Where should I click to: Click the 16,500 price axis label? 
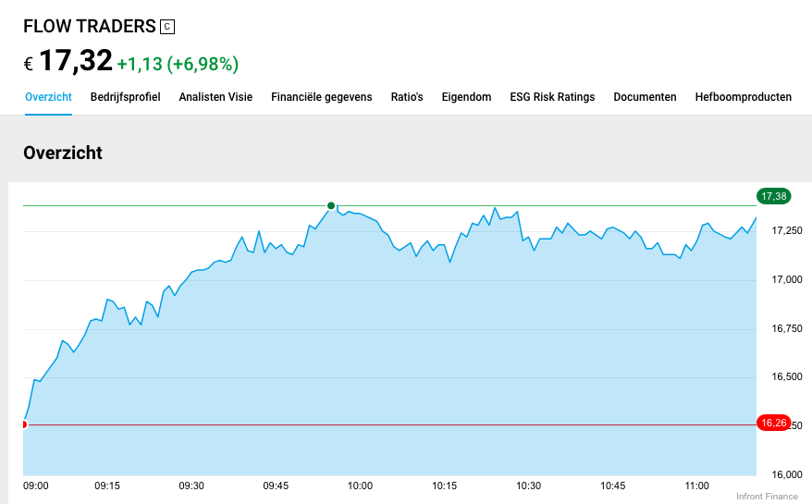[x=787, y=377]
